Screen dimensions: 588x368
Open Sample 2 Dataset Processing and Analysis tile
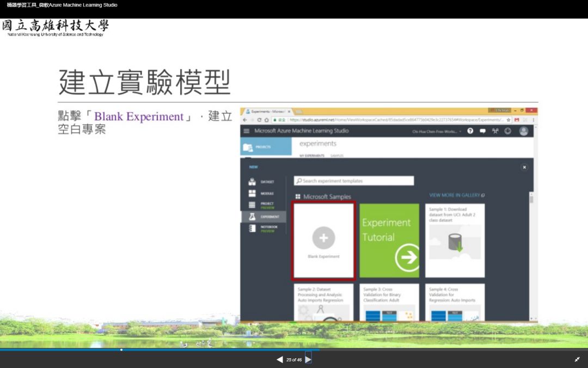[x=323, y=302]
